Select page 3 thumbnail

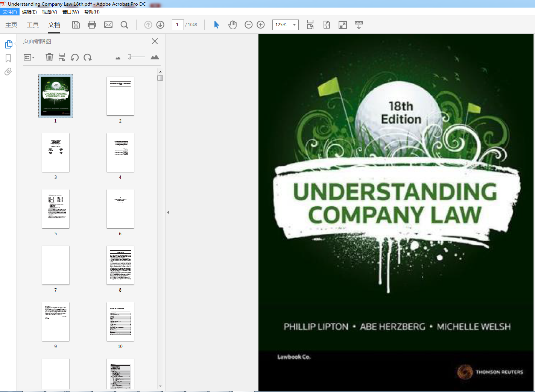[x=56, y=152]
